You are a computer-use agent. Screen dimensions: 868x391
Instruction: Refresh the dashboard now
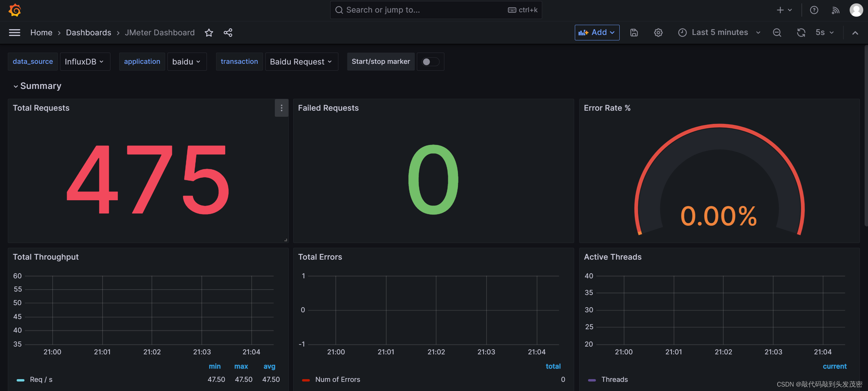[x=801, y=33]
